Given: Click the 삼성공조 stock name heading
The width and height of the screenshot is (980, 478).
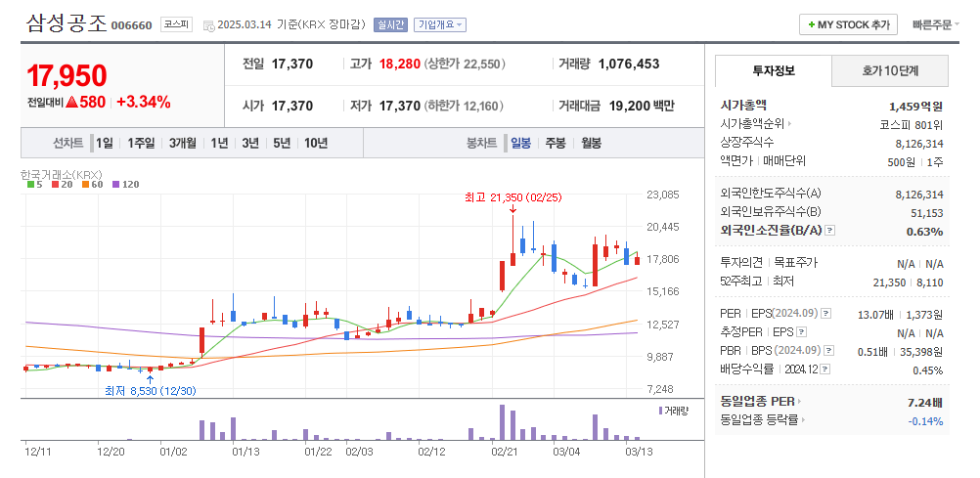Looking at the screenshot, I should pyautogui.click(x=67, y=23).
